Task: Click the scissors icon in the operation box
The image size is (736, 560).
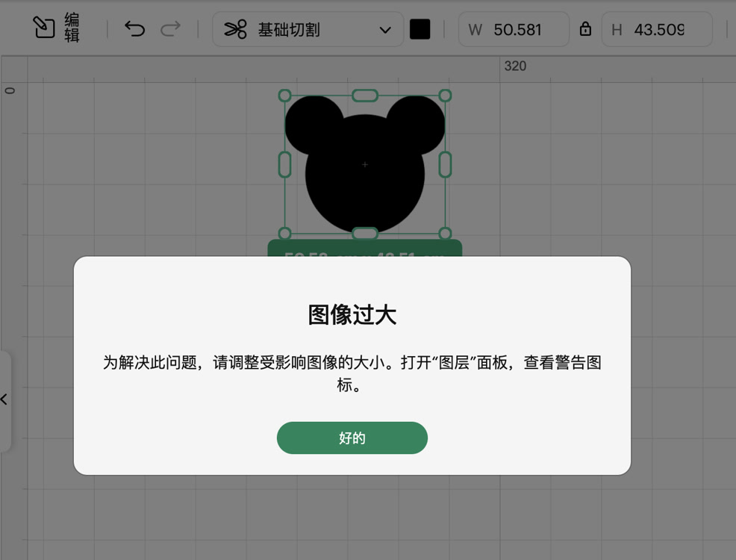Action: [235, 30]
